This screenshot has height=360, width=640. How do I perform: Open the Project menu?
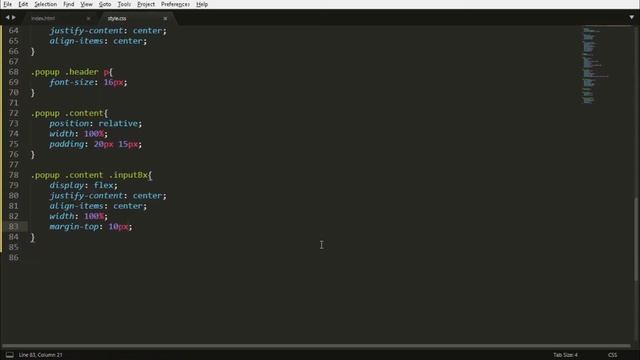(146, 4)
